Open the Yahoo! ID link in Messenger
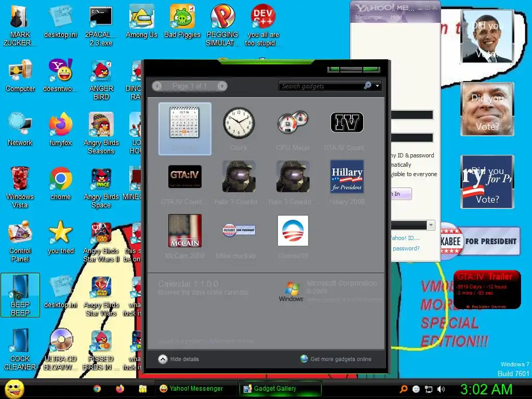Viewport: 532px width, 399px height. tap(405, 238)
